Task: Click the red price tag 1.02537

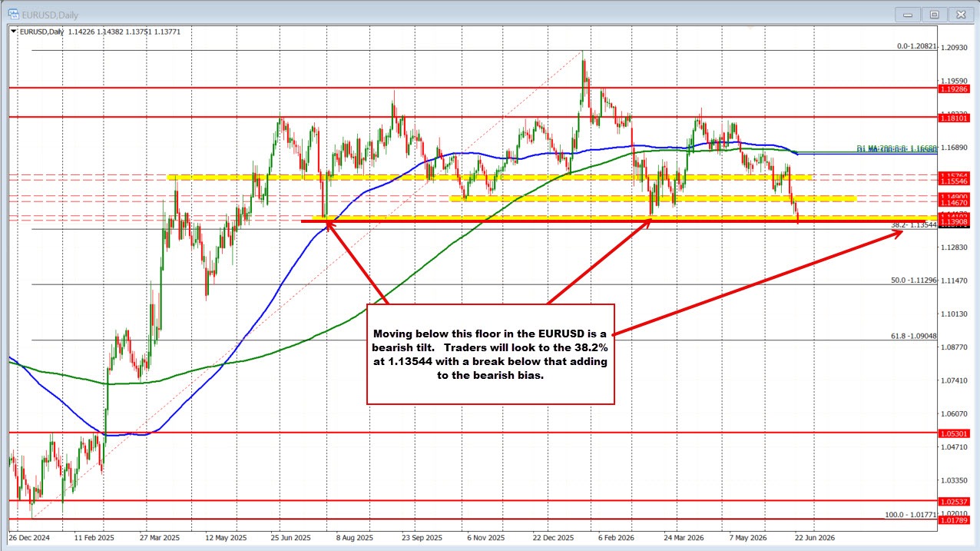Action: (x=955, y=501)
